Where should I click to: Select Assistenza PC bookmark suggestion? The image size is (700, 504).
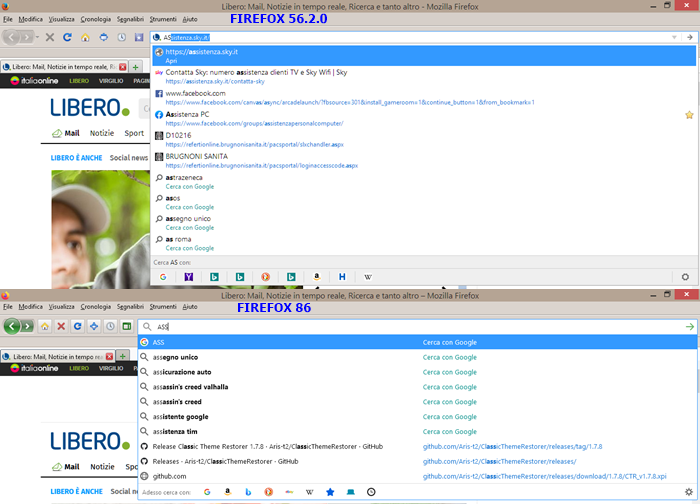424,118
